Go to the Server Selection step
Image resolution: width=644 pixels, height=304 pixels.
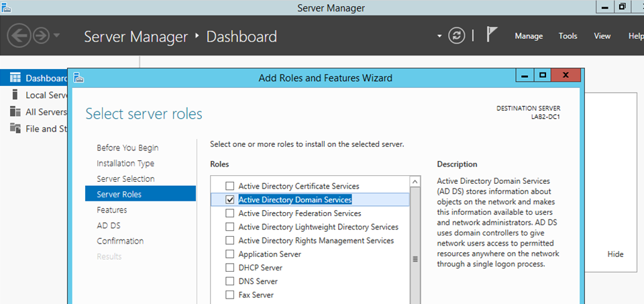coord(125,179)
